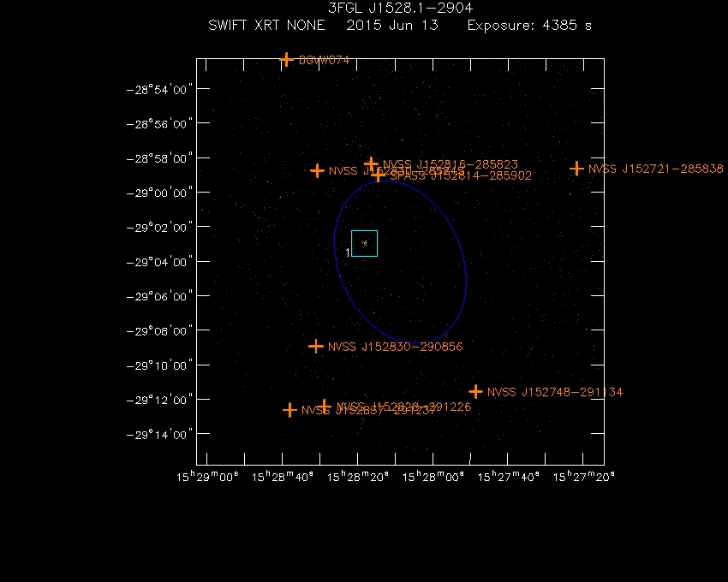Click the label NVSS J152828-291226
728x582 pixels.
(403, 407)
